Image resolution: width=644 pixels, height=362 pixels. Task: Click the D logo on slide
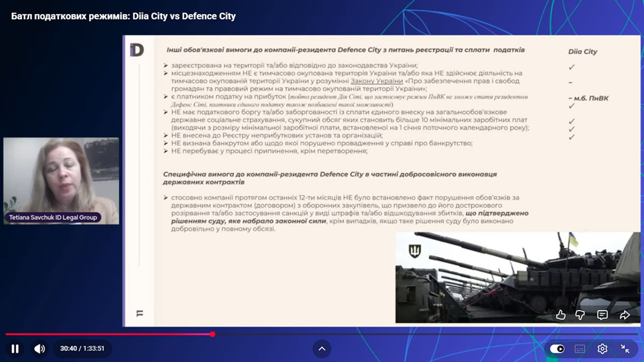[137, 50]
